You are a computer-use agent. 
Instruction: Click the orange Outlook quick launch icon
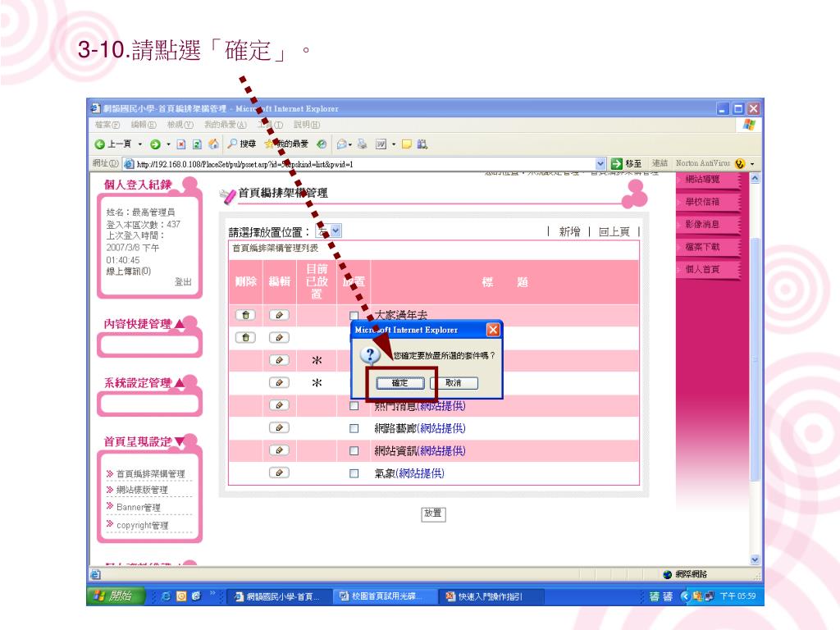[181, 596]
